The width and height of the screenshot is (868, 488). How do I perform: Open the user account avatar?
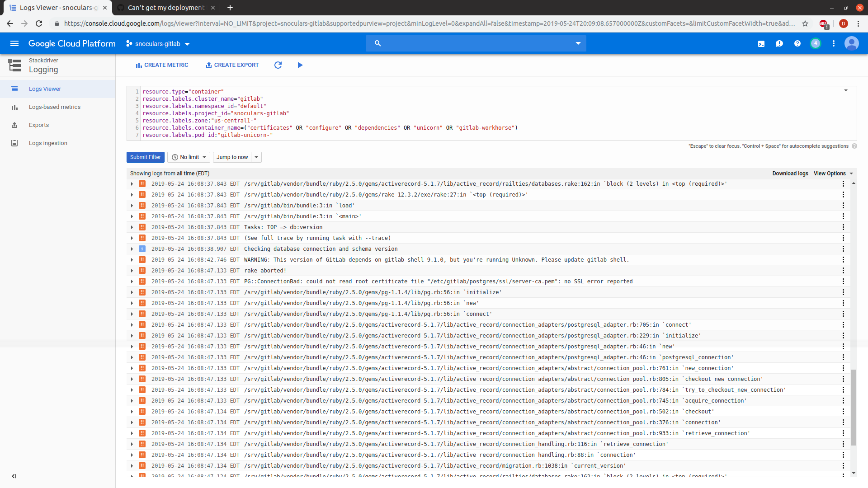pyautogui.click(x=852, y=43)
